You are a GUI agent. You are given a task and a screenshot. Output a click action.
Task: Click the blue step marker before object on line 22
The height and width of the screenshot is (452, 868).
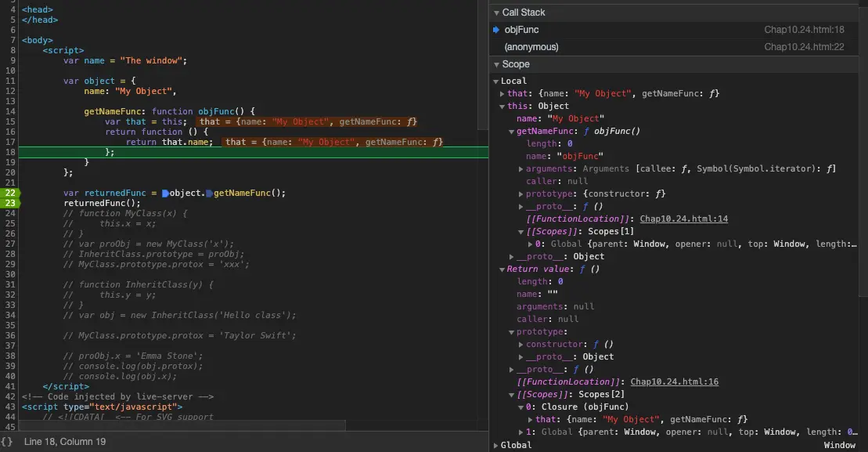[x=165, y=193]
